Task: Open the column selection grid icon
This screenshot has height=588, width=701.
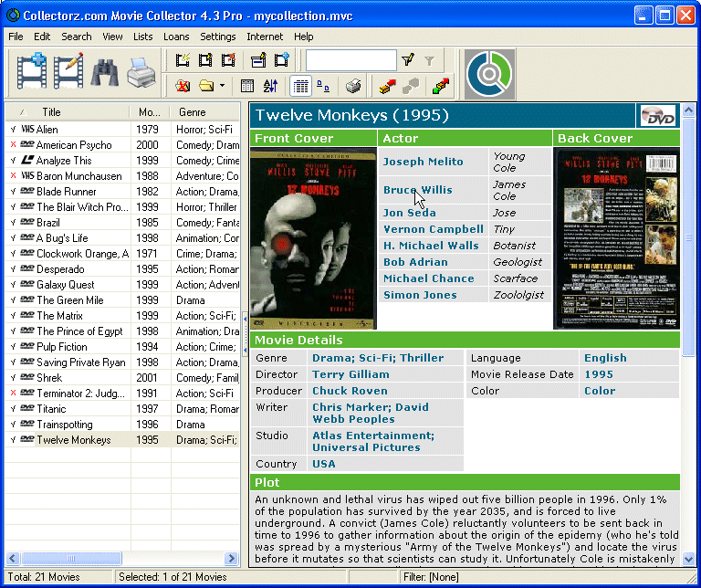Action: [247, 86]
